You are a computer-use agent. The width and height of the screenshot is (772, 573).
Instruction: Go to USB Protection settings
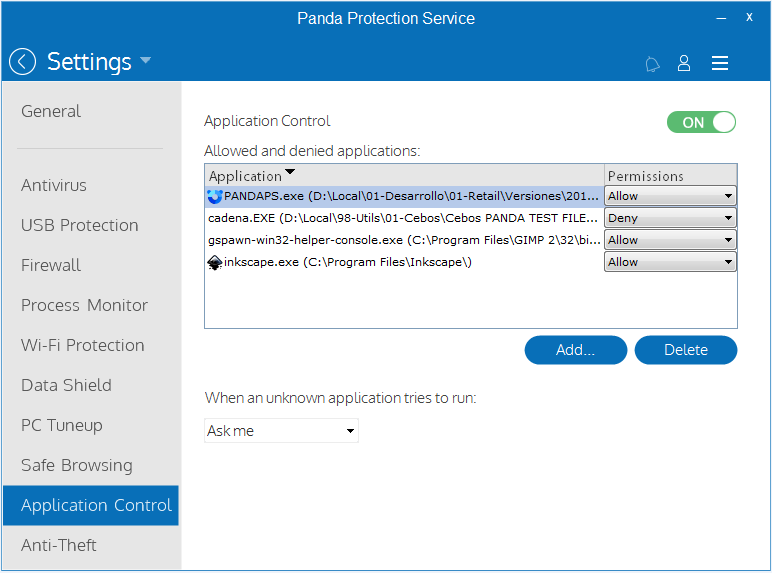[80, 225]
